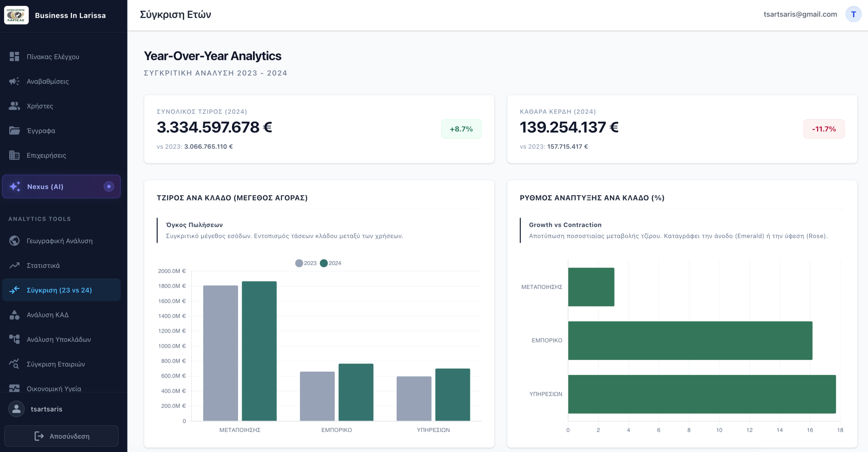The width and height of the screenshot is (868, 452).
Task: Click the logout arrow icon in Αποσύνδεση
Action: point(39,436)
